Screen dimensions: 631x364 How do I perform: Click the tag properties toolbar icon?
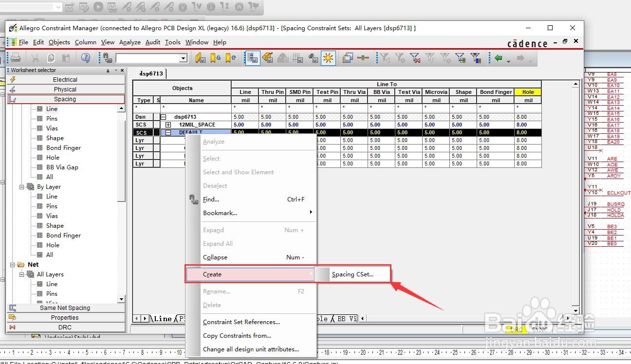(267, 58)
